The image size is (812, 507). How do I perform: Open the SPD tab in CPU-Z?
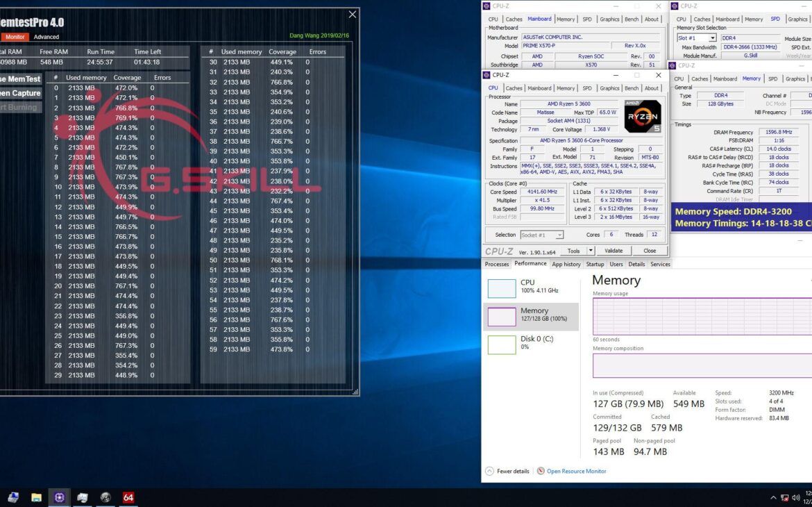coord(588,88)
